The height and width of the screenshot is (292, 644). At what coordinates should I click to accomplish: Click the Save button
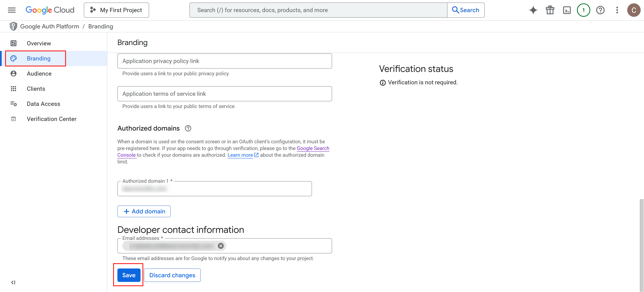(129, 275)
